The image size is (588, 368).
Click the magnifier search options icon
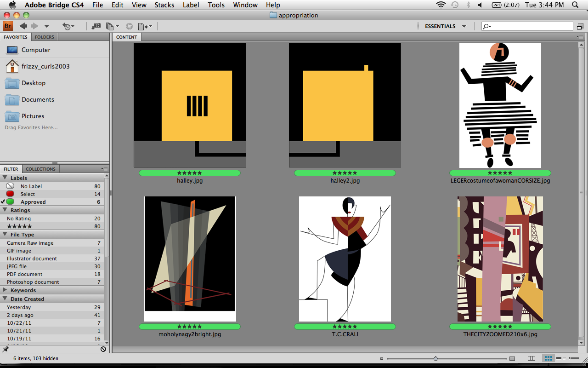(487, 26)
